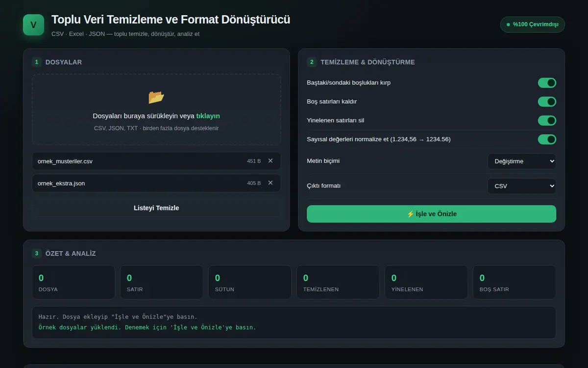Remove ornek_ekstra.json with its X icon
The width and height of the screenshot is (588, 368).
(x=270, y=183)
